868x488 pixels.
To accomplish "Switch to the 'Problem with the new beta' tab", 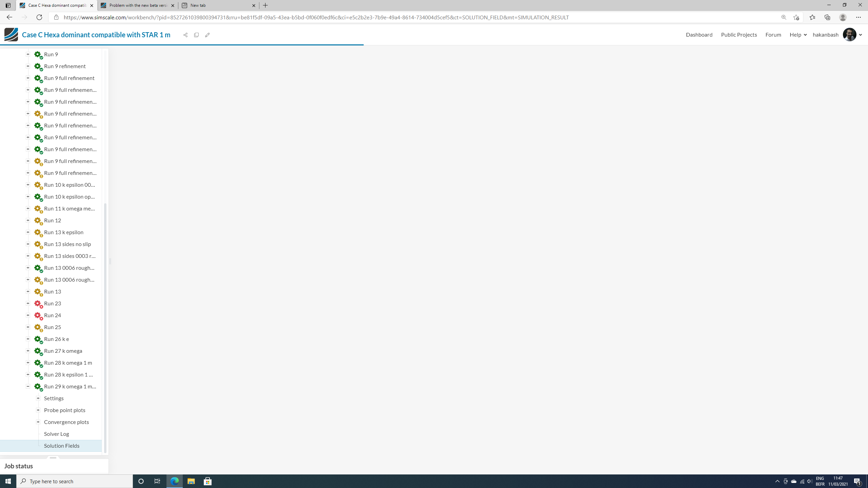I will 137,5.
